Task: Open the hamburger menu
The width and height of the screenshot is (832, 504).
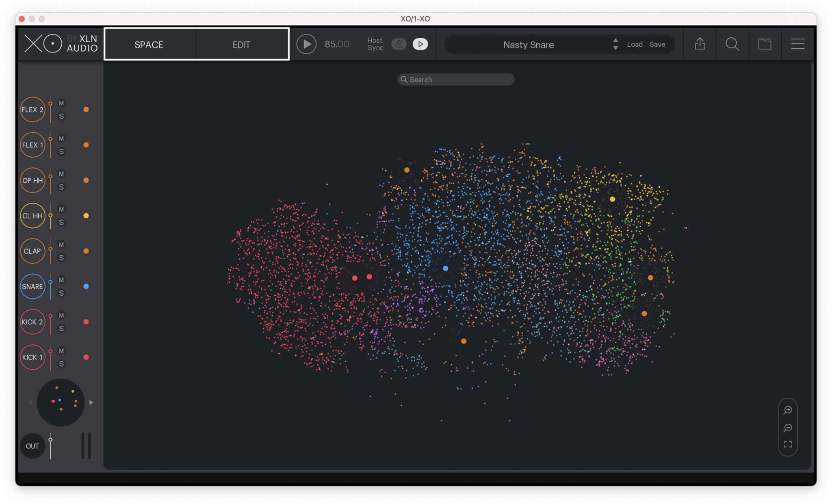Action: (x=797, y=44)
